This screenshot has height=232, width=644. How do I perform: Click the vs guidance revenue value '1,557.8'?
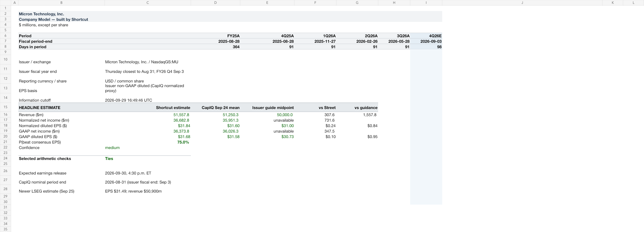(357, 115)
